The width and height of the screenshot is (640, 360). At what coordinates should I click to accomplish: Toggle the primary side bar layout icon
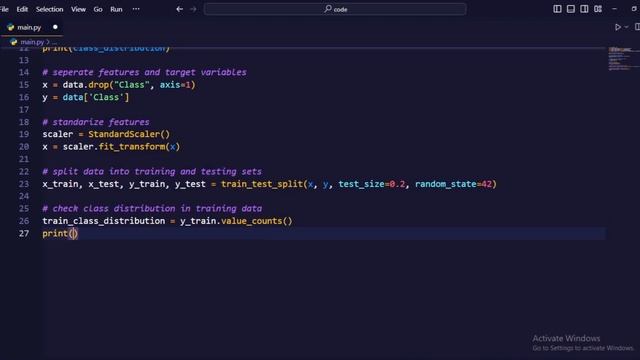click(557, 9)
